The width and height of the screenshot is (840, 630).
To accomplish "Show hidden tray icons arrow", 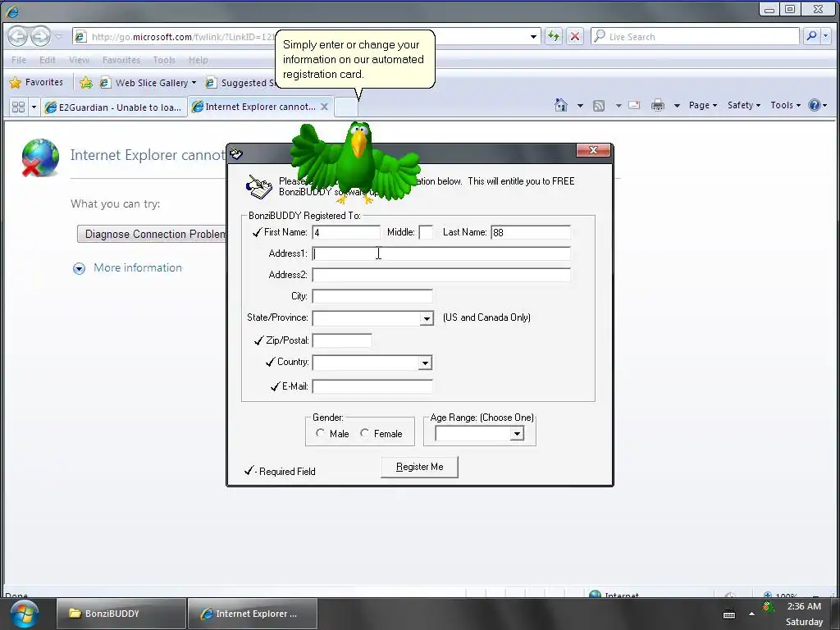I will tap(751, 614).
